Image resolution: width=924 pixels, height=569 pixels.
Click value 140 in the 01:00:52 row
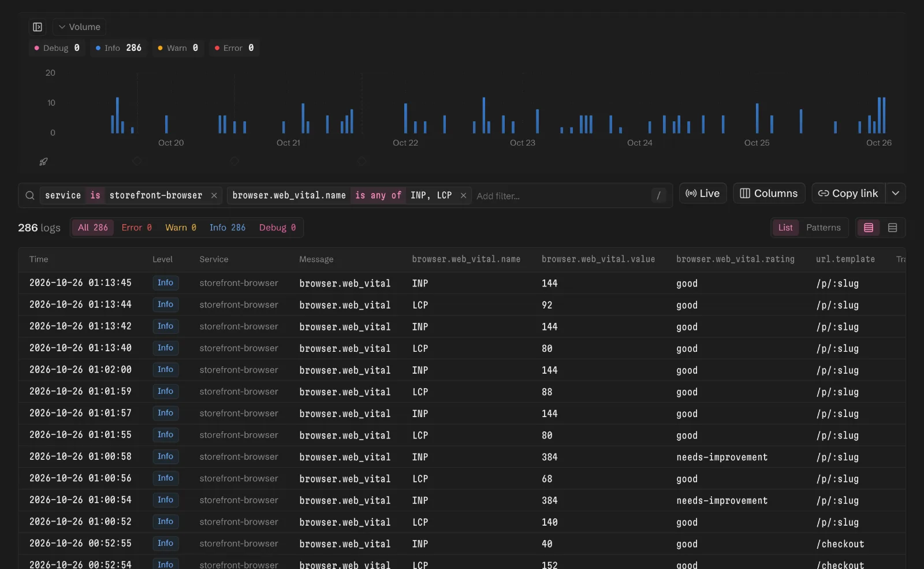(x=549, y=522)
